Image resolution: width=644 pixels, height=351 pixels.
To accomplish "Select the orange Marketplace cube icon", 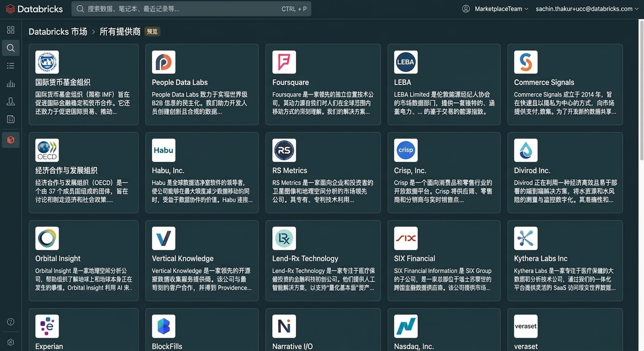I will tap(11, 140).
